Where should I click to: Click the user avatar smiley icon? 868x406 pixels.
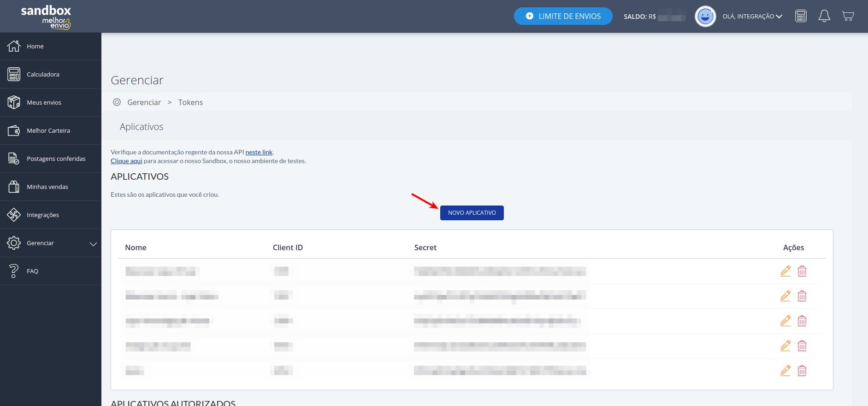[705, 17]
